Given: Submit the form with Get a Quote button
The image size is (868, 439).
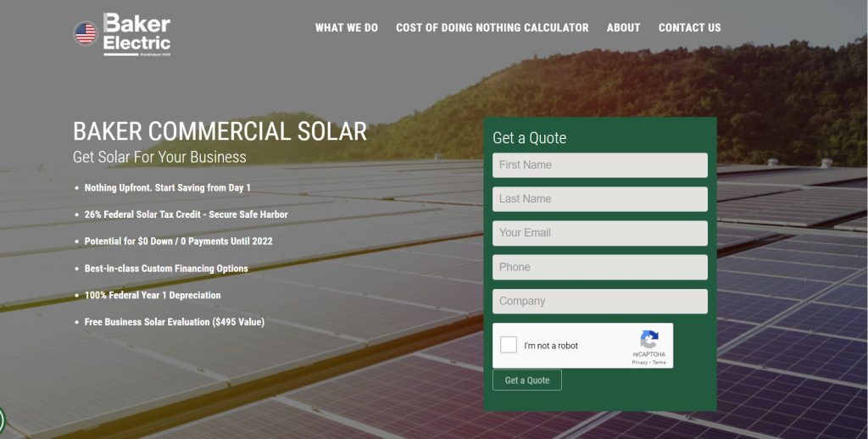Looking at the screenshot, I should click(526, 381).
